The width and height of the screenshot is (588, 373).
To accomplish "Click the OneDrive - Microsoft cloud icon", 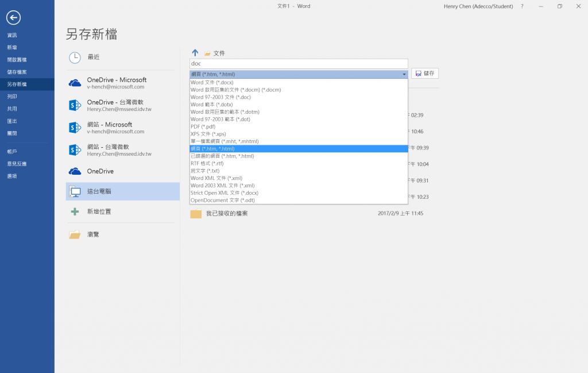I will click(75, 83).
